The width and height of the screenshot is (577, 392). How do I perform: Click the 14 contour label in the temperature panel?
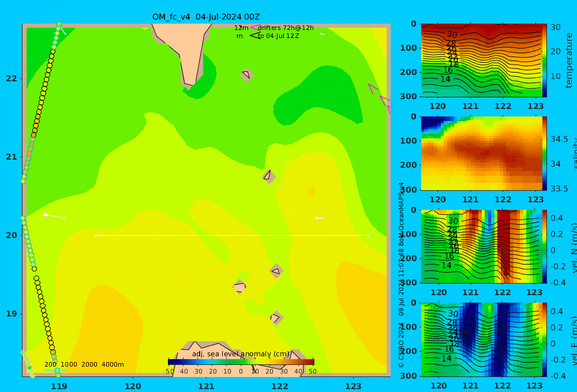445,79
